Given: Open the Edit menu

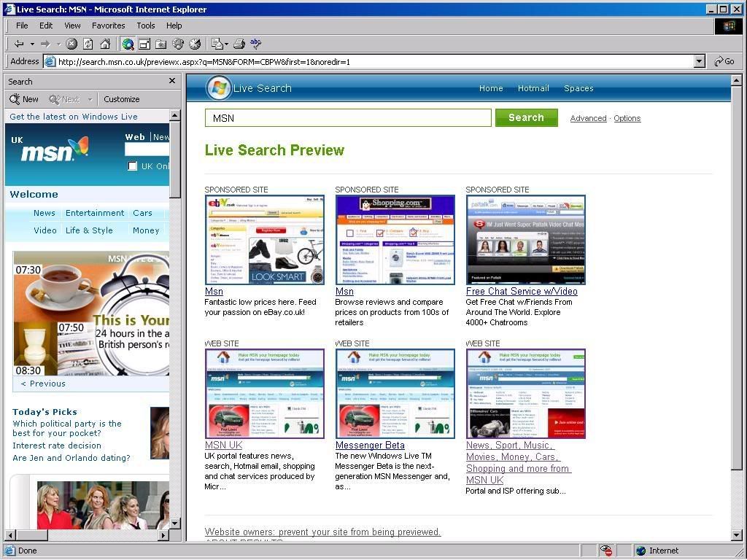Looking at the screenshot, I should click(x=46, y=26).
